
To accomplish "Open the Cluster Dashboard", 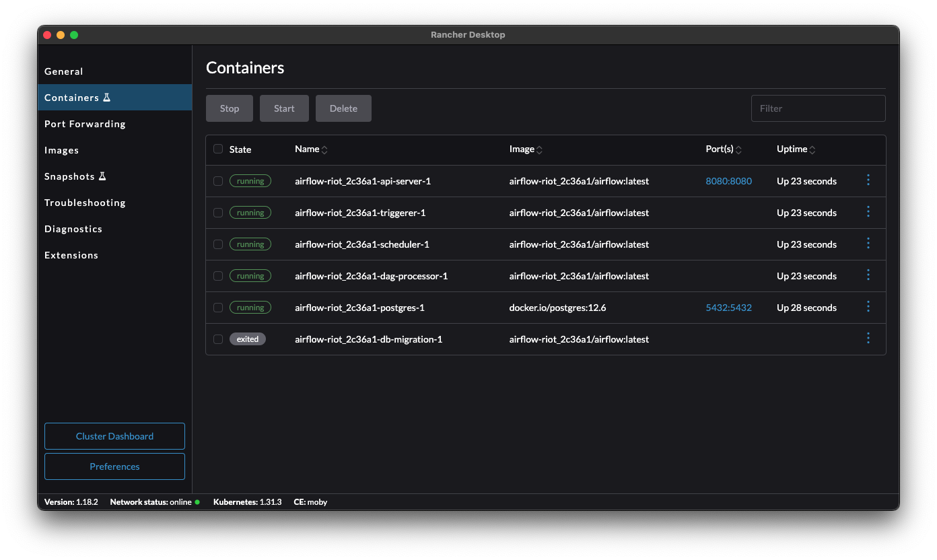I will 114,435.
